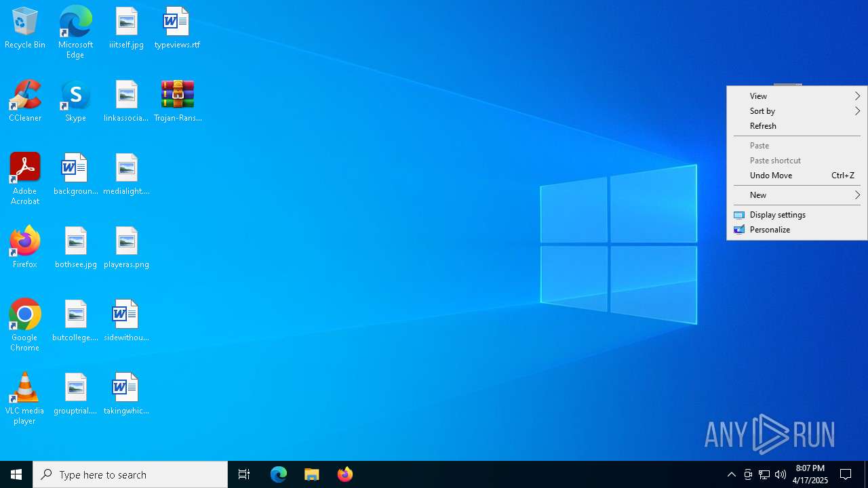Select the takingwhic... Word document icon
Viewport: 868px width, 488px height.
(x=126, y=394)
